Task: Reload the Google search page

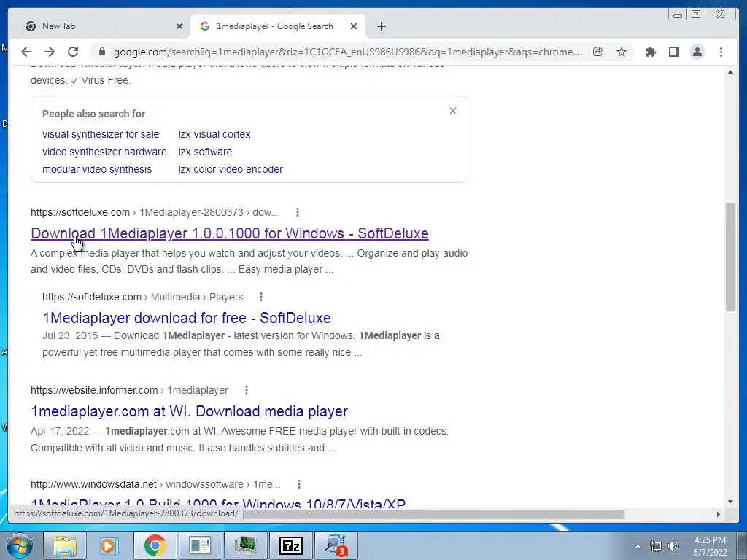Action: (x=73, y=52)
